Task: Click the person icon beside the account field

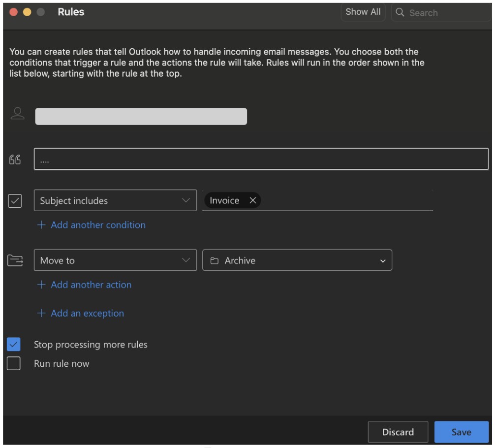Action: pos(18,114)
